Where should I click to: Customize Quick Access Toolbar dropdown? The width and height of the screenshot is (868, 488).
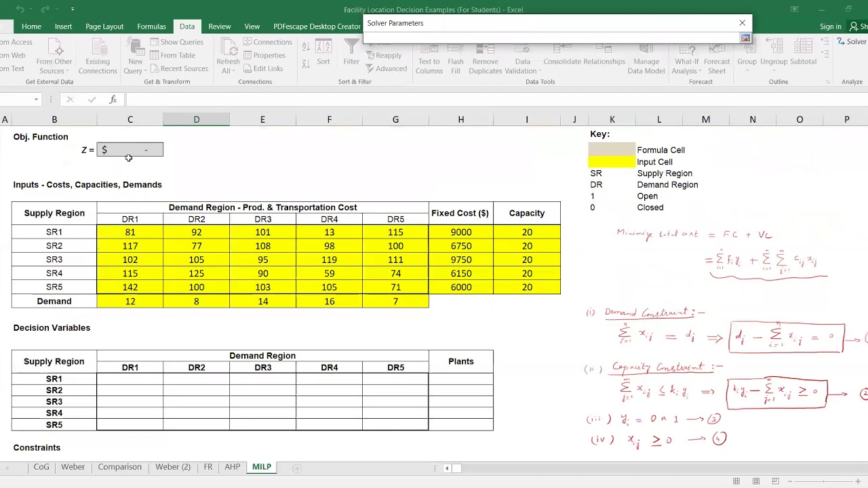[72, 9]
